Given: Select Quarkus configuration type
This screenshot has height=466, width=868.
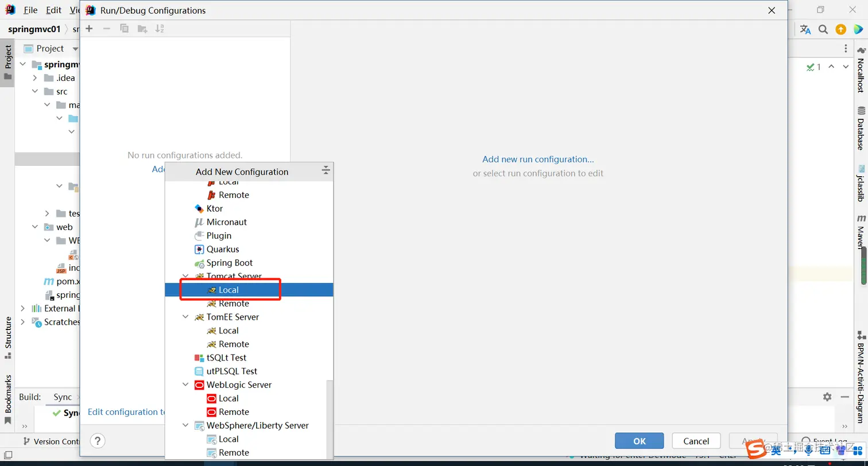Looking at the screenshot, I should click(249, 249).
